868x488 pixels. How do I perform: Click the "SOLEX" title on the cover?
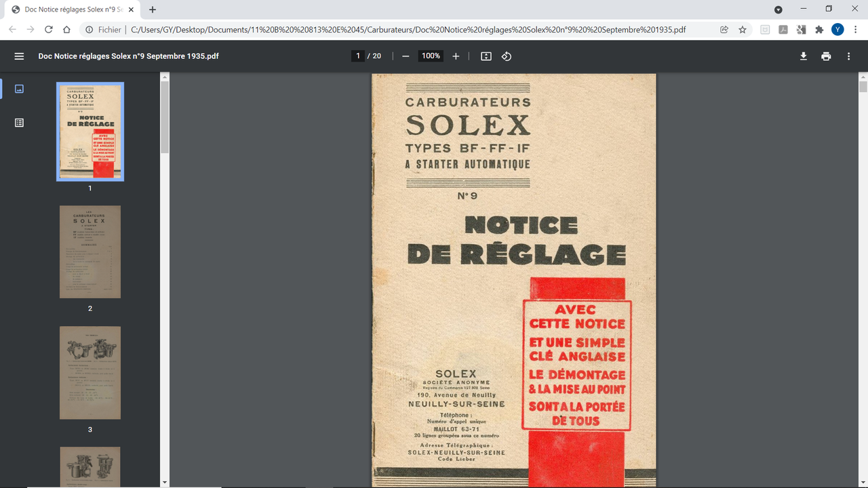point(468,125)
